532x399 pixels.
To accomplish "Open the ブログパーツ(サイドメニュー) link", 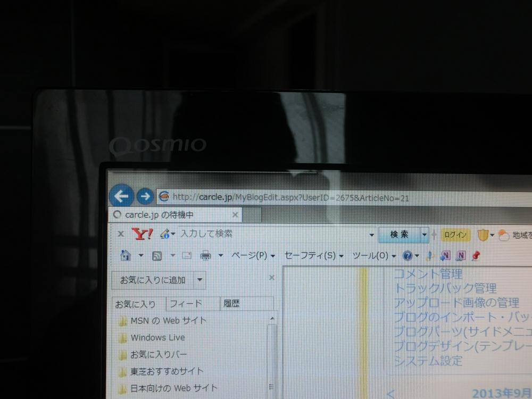I will 463,331.
